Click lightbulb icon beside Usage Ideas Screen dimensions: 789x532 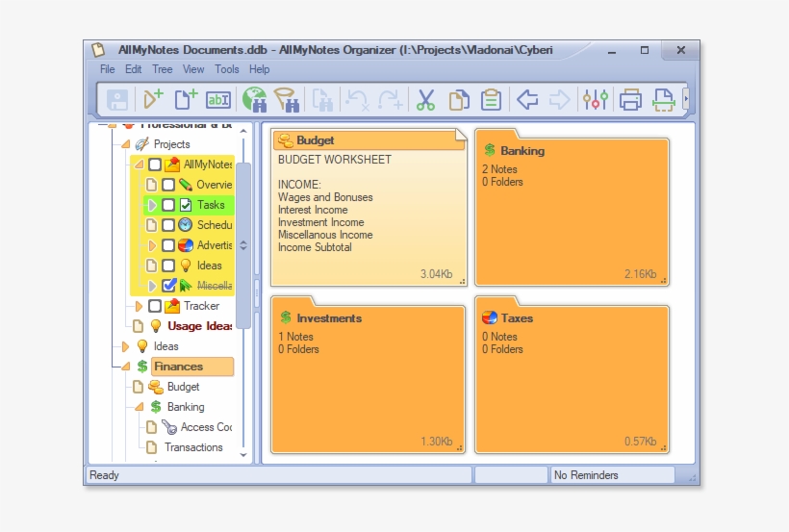(x=156, y=326)
